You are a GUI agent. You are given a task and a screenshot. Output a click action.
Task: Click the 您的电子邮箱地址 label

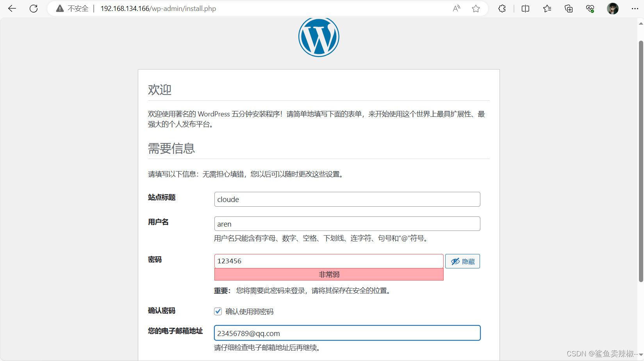(175, 331)
